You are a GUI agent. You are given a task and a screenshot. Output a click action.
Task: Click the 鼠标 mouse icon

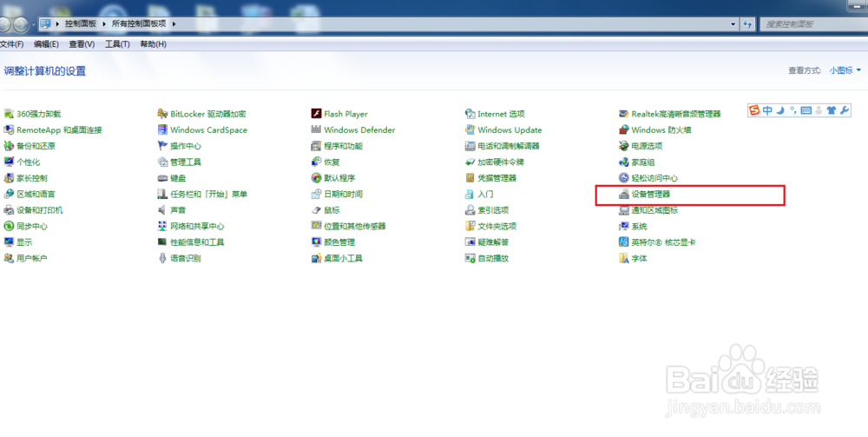(x=316, y=210)
